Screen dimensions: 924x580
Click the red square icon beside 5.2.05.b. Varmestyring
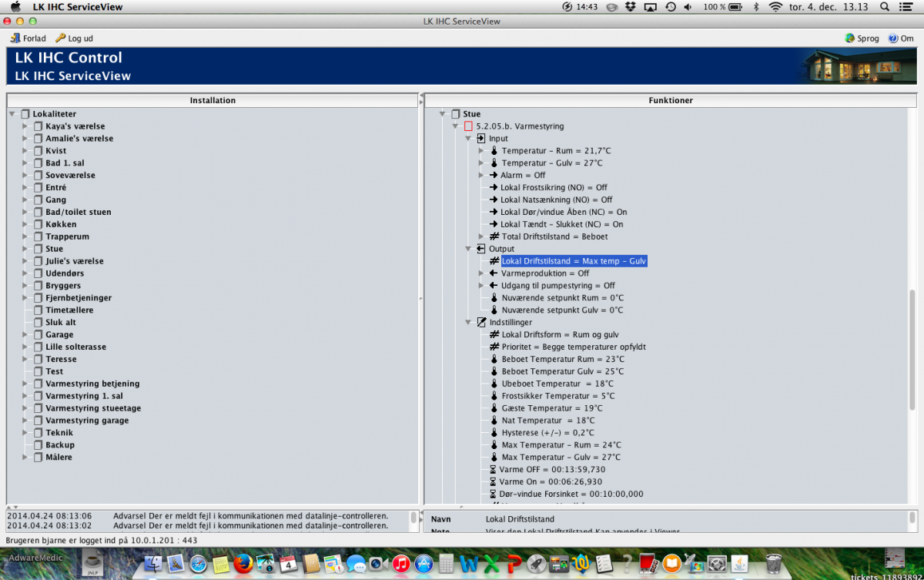click(467, 126)
